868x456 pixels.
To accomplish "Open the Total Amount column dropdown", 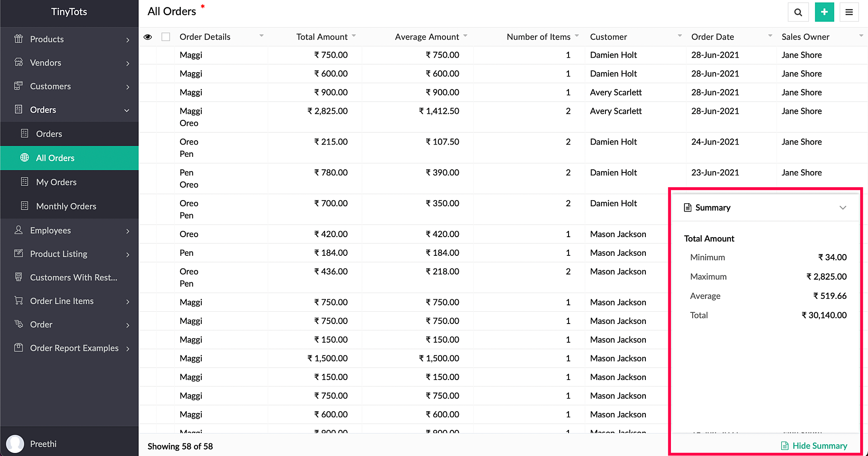I will (x=354, y=36).
